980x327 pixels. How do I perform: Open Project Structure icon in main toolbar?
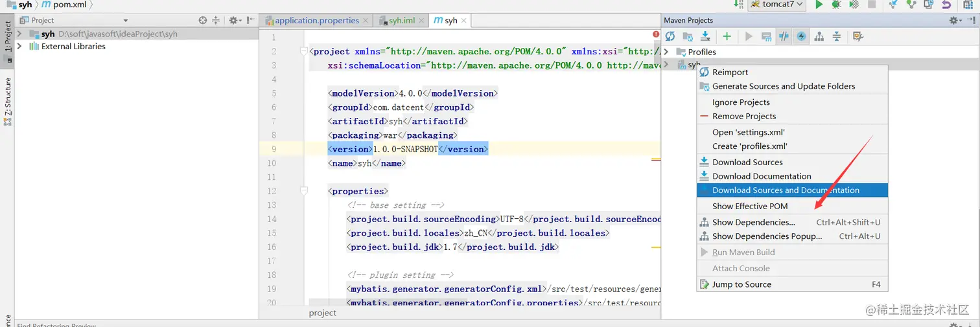pos(968,5)
